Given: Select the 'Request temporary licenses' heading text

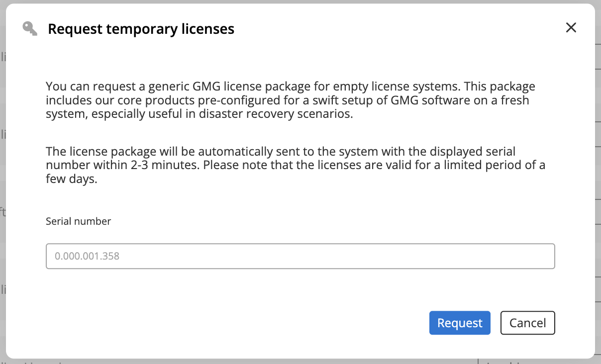Looking at the screenshot, I should coord(141,29).
